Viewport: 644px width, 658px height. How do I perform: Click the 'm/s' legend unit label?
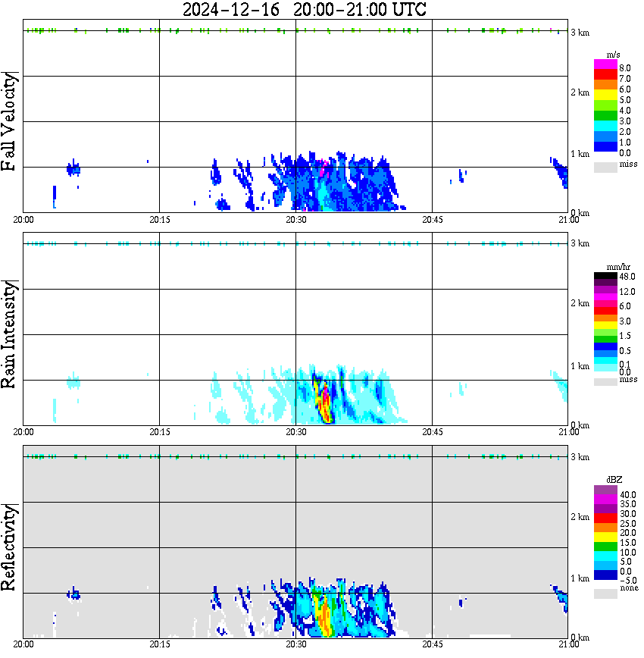point(613,55)
